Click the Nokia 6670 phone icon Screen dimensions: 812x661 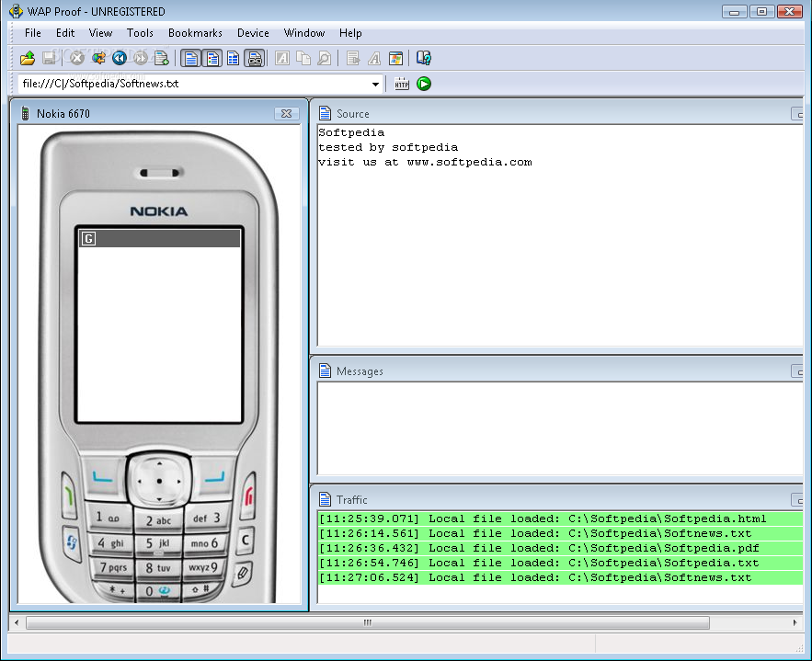[x=24, y=113]
